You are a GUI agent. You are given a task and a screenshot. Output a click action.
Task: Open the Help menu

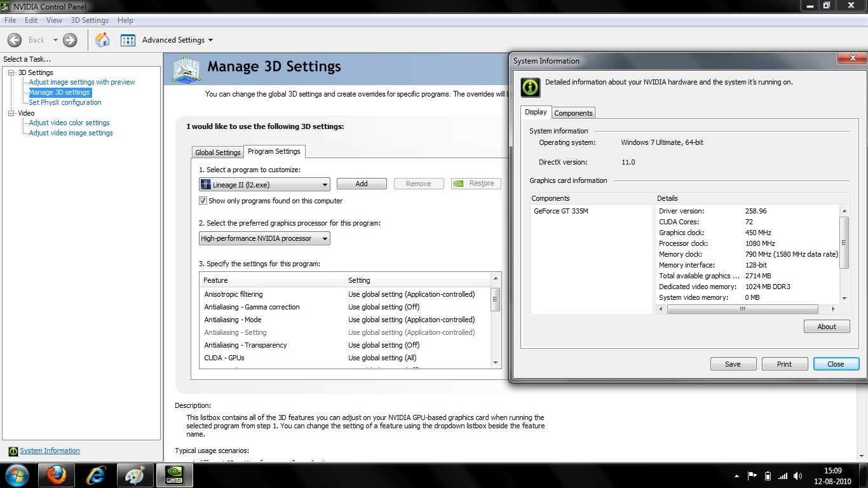point(125,20)
